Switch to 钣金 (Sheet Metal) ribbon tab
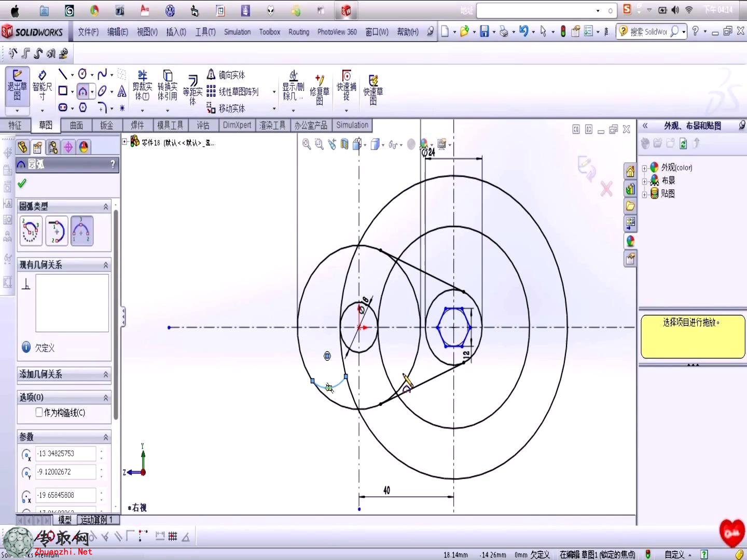This screenshot has width=747, height=560. click(107, 125)
